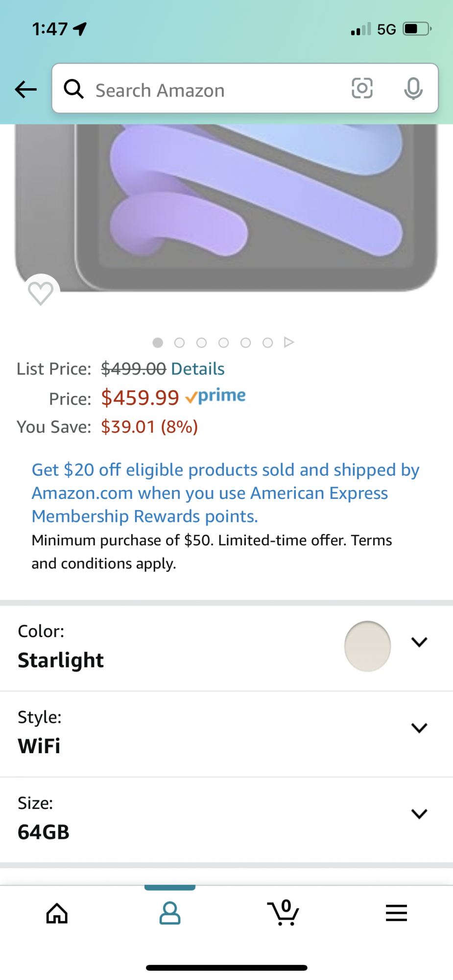Screen dimensions: 453x980
Task: Expand the Size 64GB dropdown
Action: click(x=419, y=814)
